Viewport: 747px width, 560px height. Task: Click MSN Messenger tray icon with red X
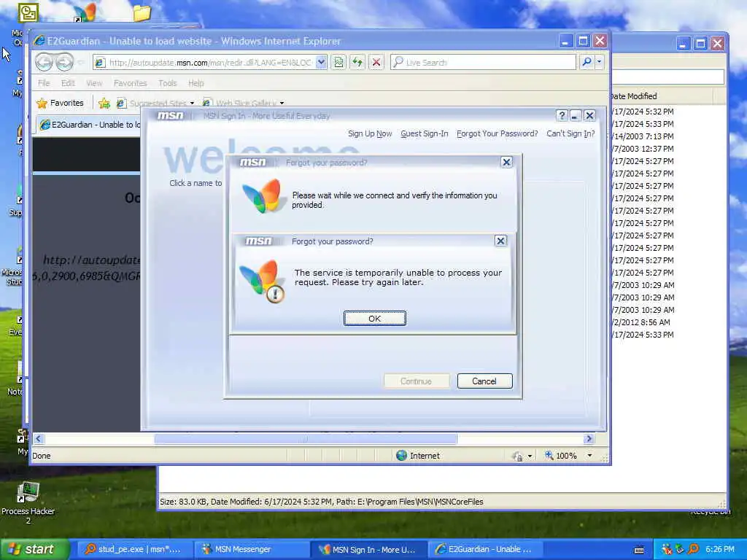pos(667,549)
